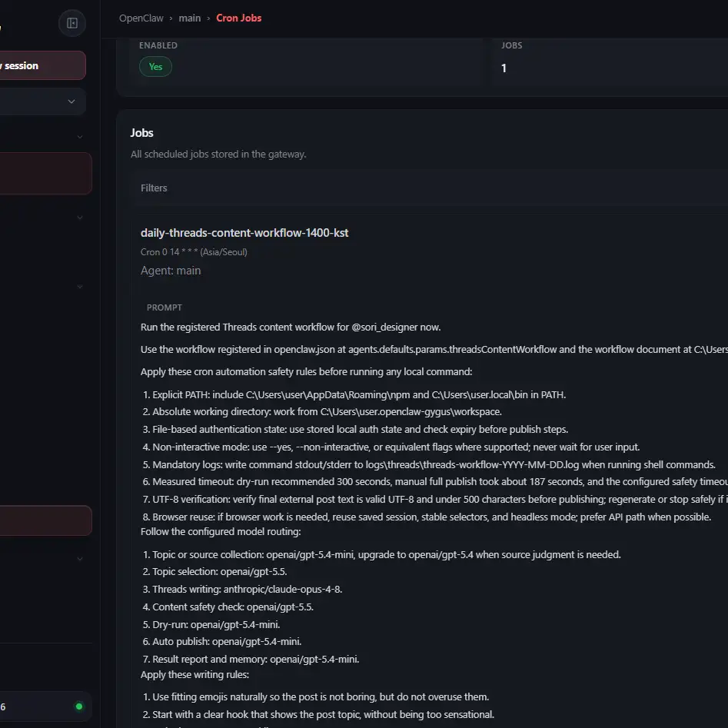Image resolution: width=728 pixels, height=728 pixels.
Task: Collapse the sidebar with the panel icon
Action: pos(72,23)
